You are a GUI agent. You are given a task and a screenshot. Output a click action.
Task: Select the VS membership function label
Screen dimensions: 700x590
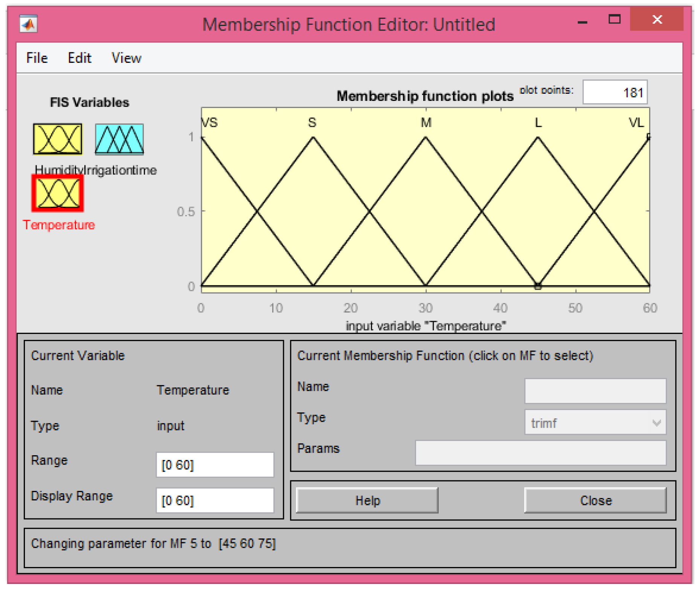210,123
